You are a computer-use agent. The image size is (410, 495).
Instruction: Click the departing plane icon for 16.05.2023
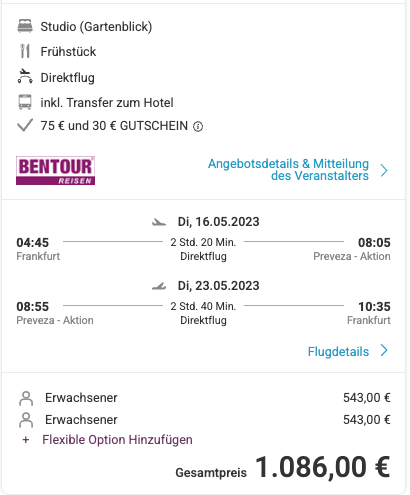(x=159, y=222)
